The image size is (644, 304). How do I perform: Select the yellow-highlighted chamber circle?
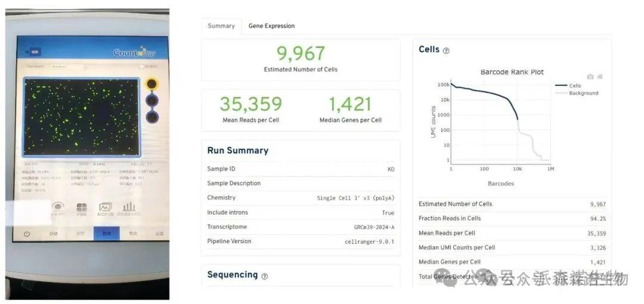pos(152,84)
